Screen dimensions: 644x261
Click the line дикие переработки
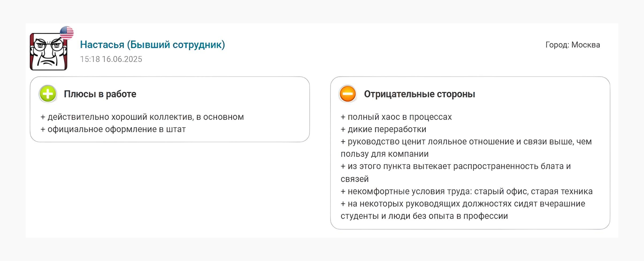coord(384,129)
